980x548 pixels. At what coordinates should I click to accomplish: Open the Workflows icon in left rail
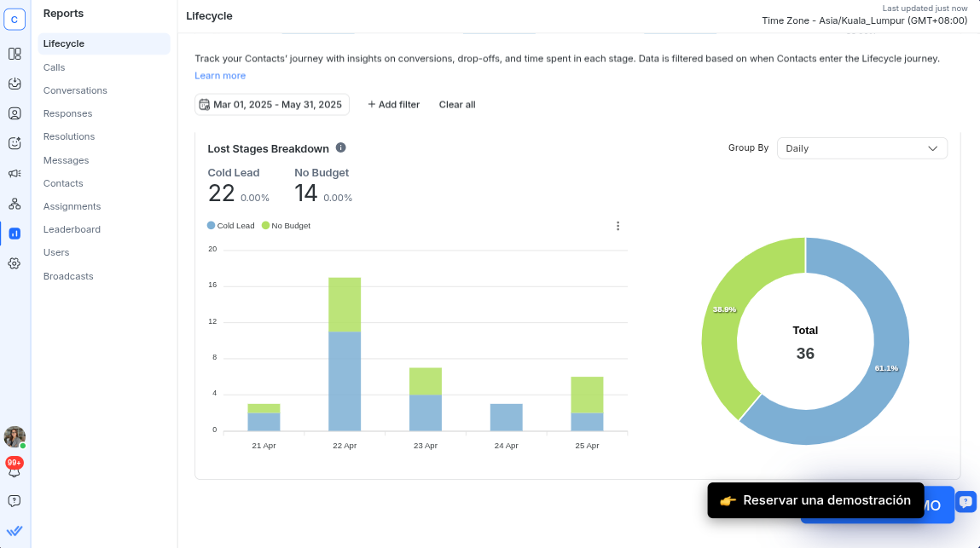click(x=14, y=204)
